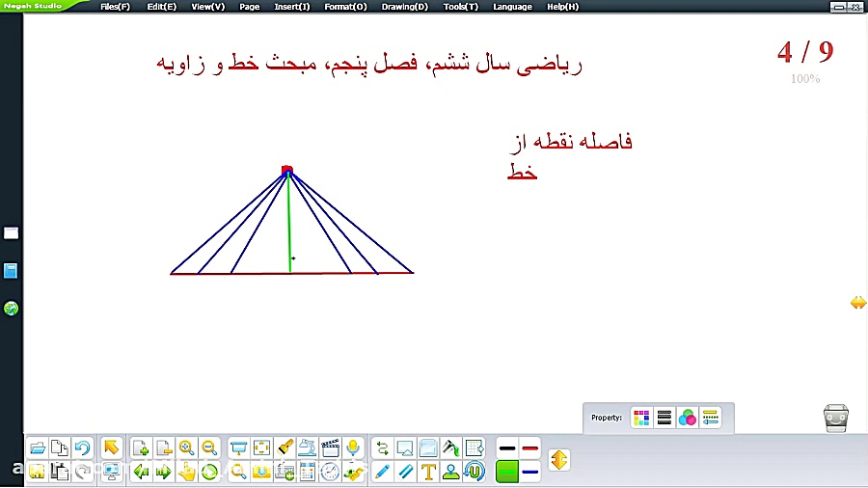Click the green globe icon in left sidebar

[x=11, y=309]
